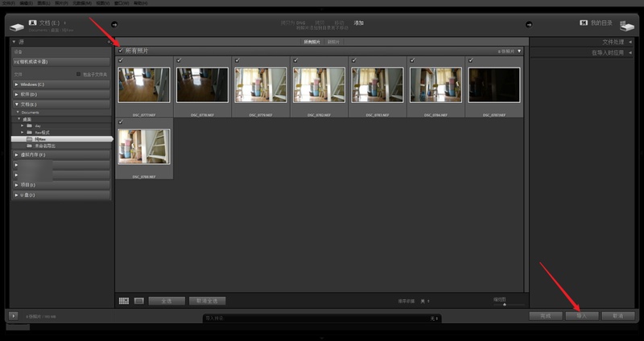Click the right arrow circle icon in header
644x341 pixels.
[x=528, y=24]
